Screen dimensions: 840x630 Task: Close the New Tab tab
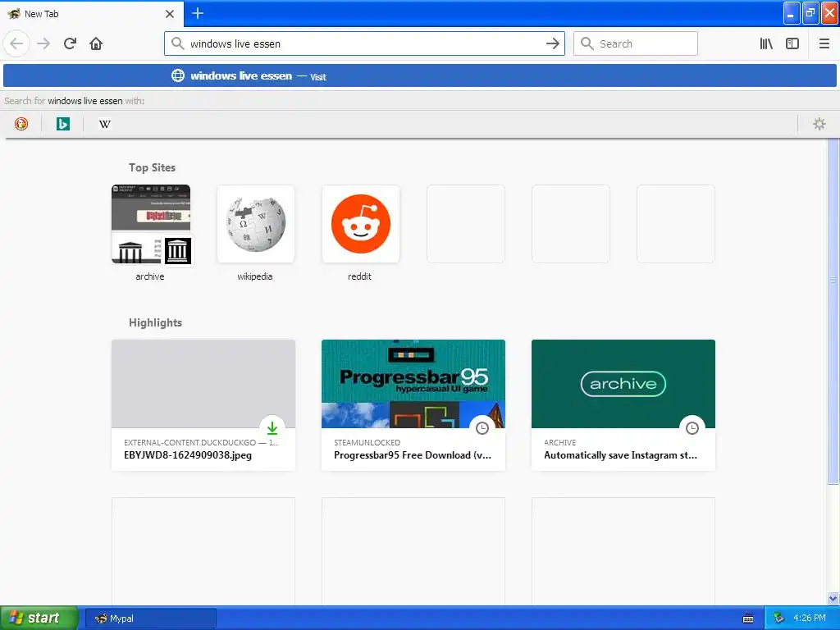tap(170, 13)
